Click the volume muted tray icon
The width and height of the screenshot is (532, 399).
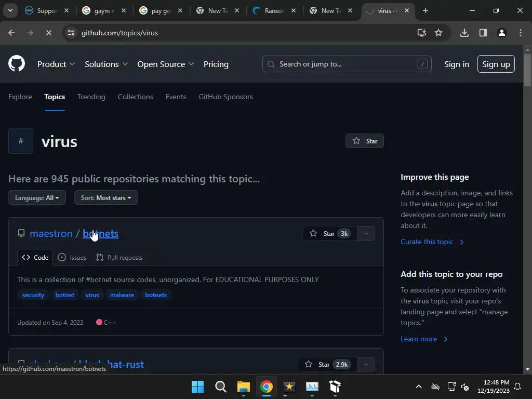[x=465, y=387]
